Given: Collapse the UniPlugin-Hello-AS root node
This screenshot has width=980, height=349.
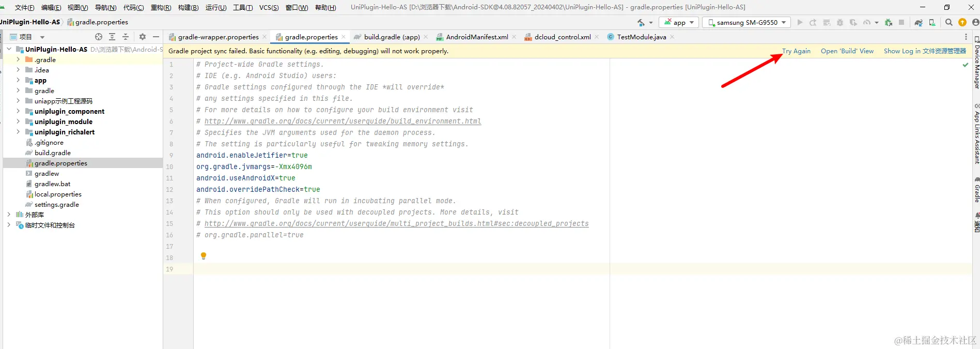Looking at the screenshot, I should 9,49.
